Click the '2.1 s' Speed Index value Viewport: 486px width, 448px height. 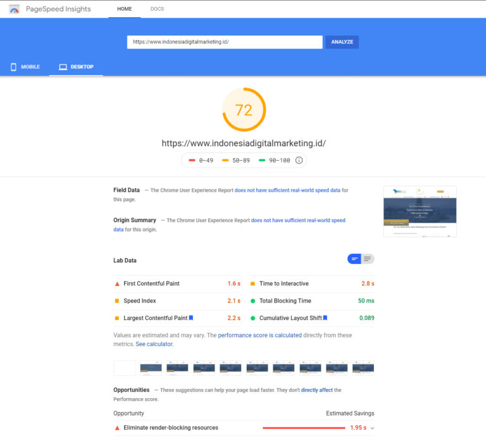coord(234,301)
